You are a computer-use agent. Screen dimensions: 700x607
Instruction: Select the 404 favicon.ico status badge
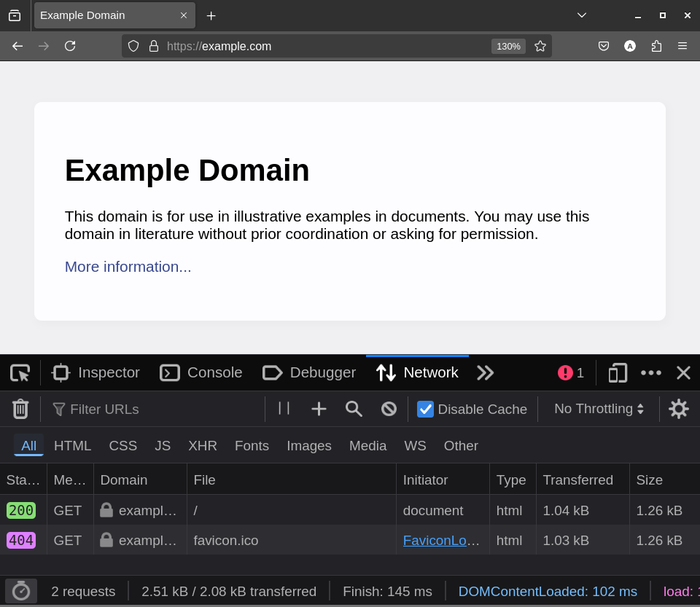21,540
